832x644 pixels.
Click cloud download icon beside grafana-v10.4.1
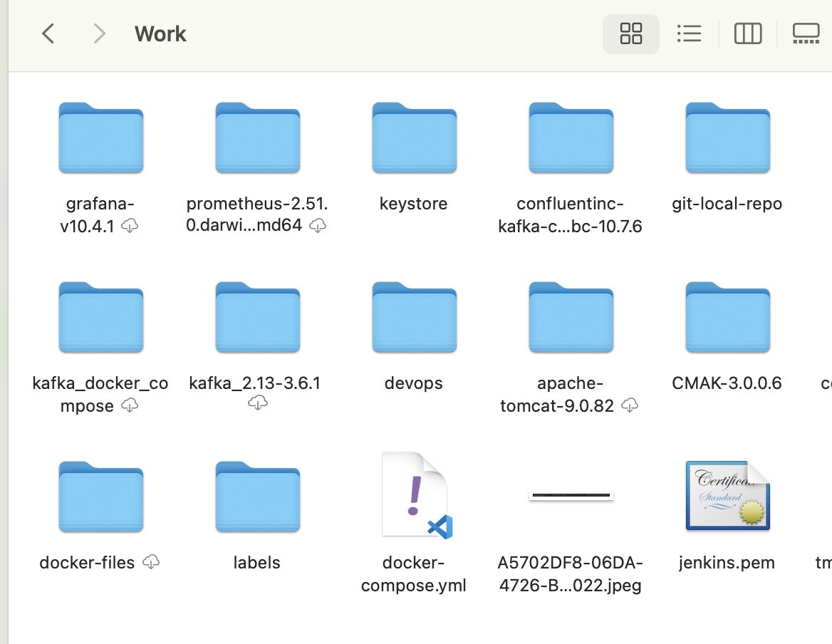130,227
